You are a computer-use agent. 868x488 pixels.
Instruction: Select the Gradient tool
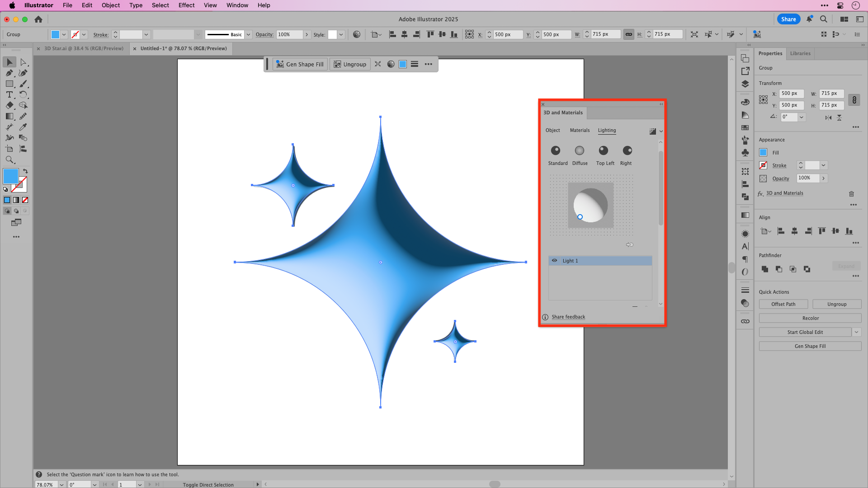coord(9,116)
